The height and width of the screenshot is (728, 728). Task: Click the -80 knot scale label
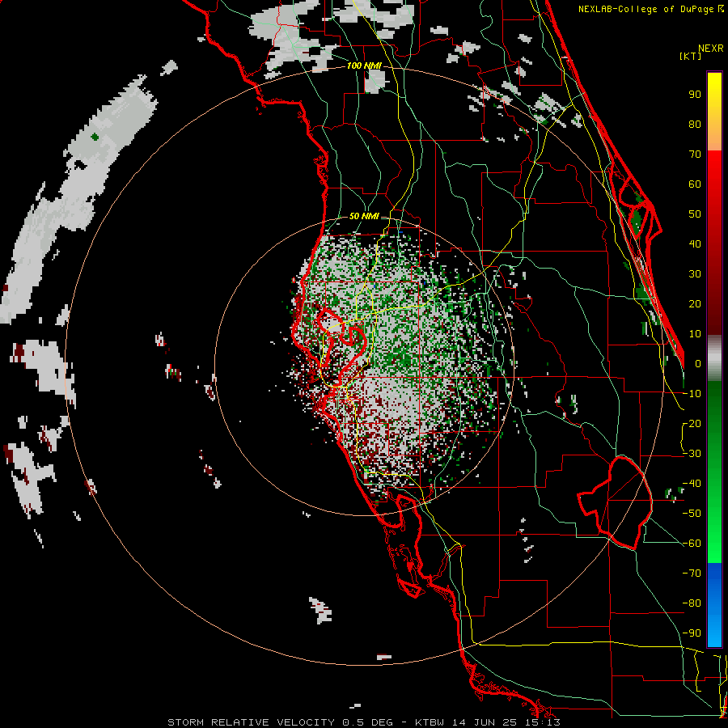click(692, 603)
